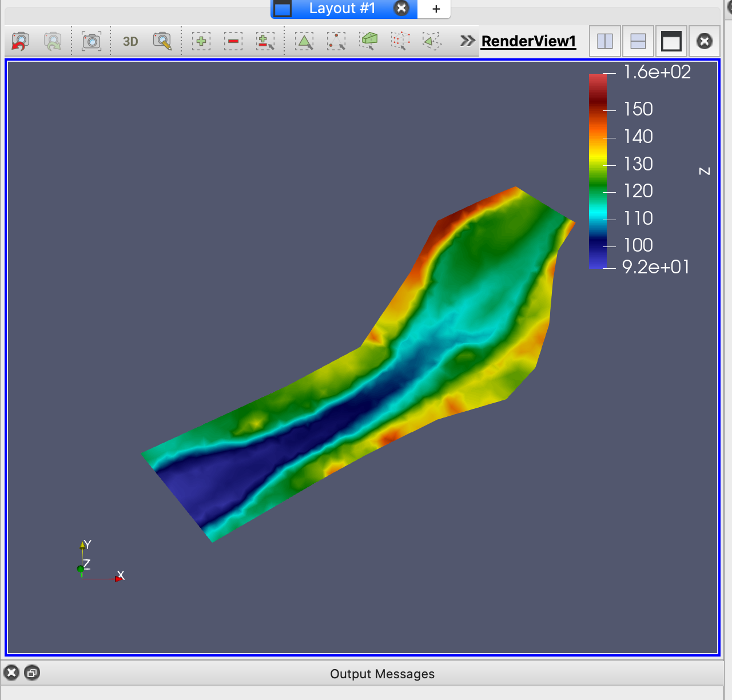This screenshot has height=700, width=732.
Task: Open the adjust camera dialog
Action: pyautogui.click(x=162, y=41)
